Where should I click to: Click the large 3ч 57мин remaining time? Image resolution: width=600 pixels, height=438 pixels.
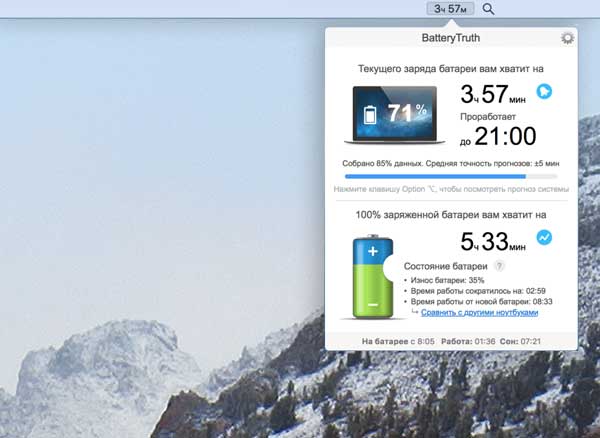(x=493, y=94)
